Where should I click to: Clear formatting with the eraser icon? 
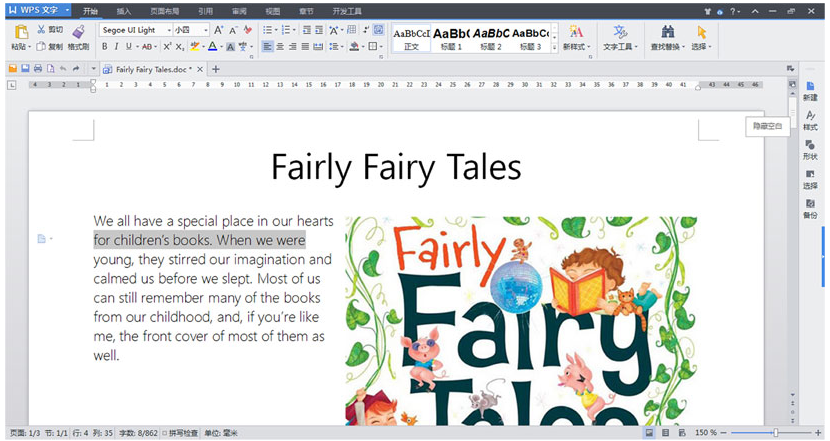click(247, 30)
